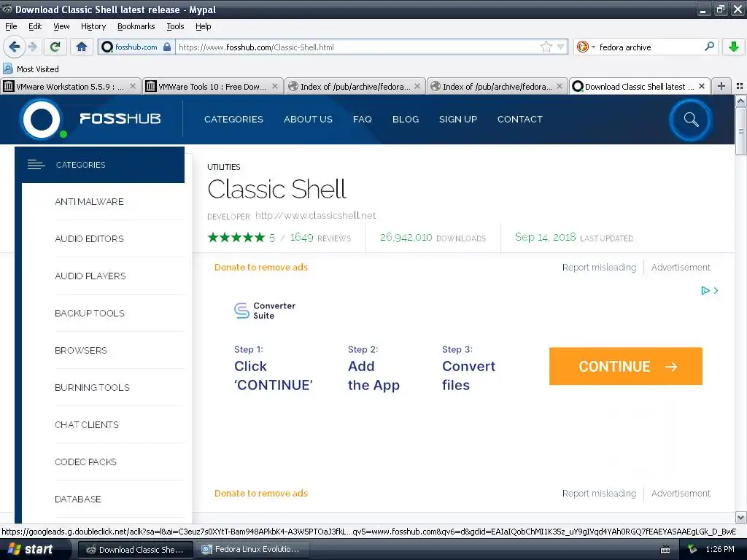The height and width of the screenshot is (560, 747).
Task: Open the ABOUT US page link
Action: point(308,119)
